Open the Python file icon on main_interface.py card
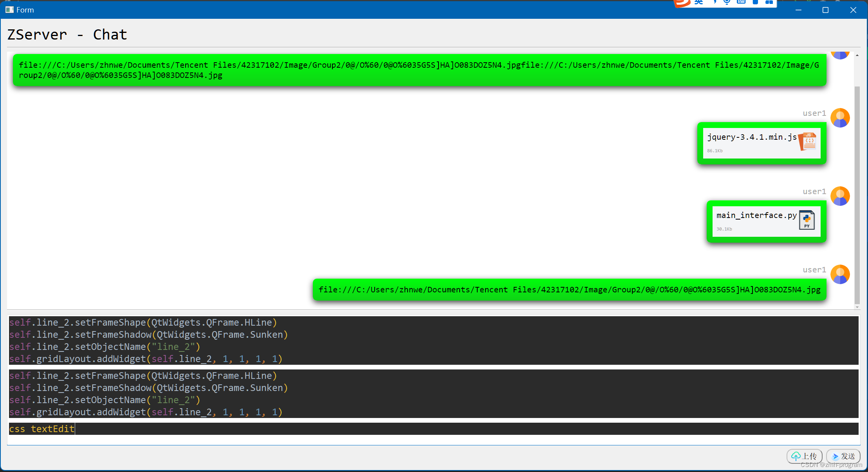The width and height of the screenshot is (868, 472). click(x=807, y=220)
